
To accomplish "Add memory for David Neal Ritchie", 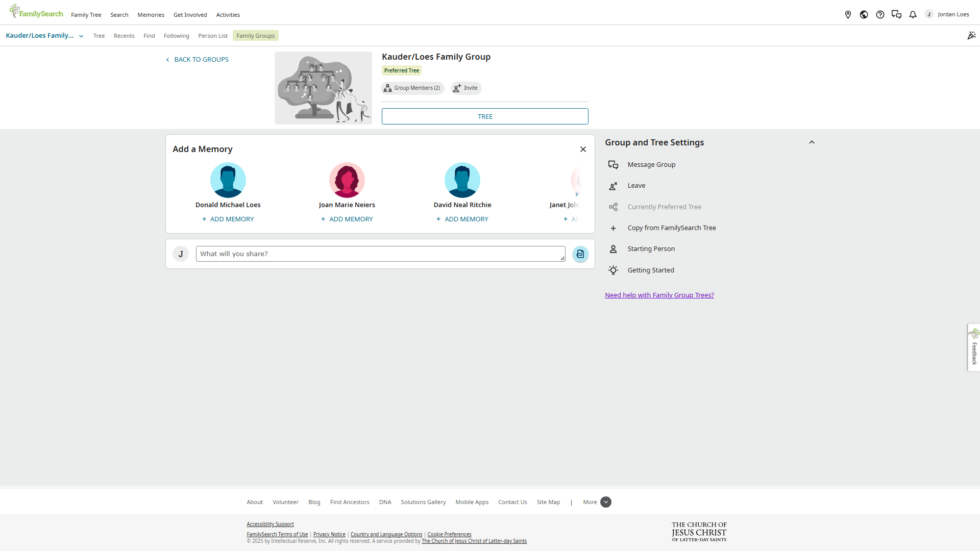I will tap(462, 219).
